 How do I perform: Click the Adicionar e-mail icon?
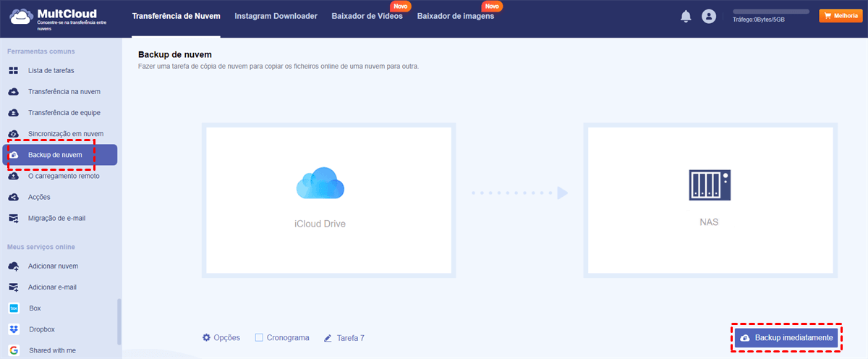tap(13, 287)
